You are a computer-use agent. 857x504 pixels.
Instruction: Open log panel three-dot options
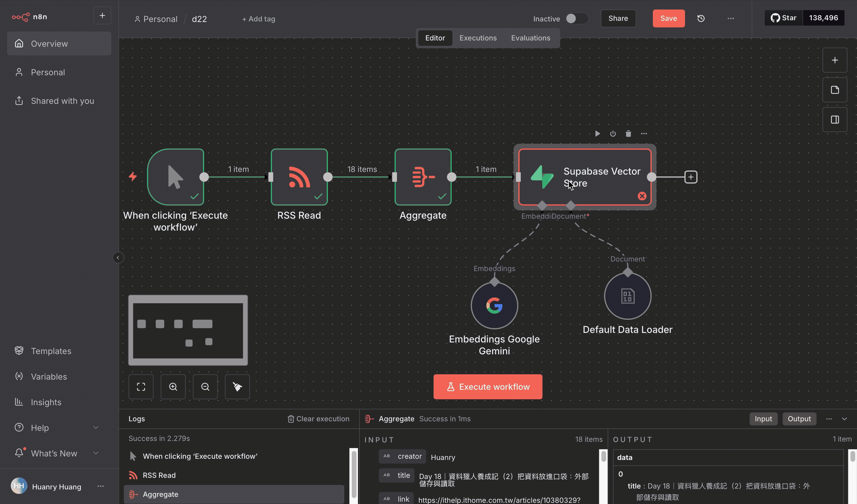829,419
